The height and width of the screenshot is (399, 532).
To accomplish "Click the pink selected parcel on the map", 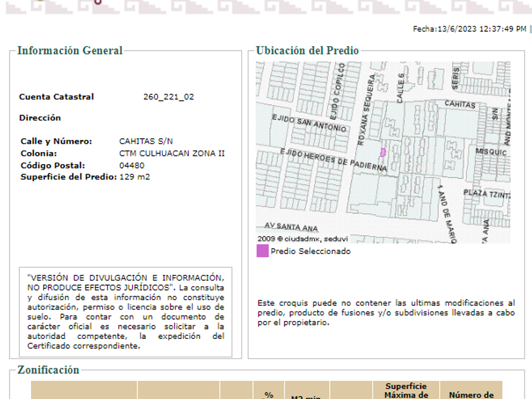I will [383, 152].
